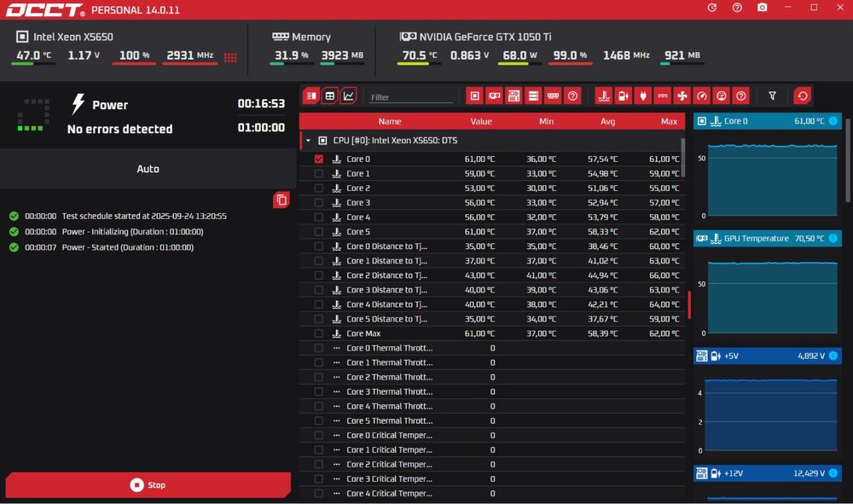
Task: Toggle the GPU sensor filter
Action: click(x=495, y=96)
